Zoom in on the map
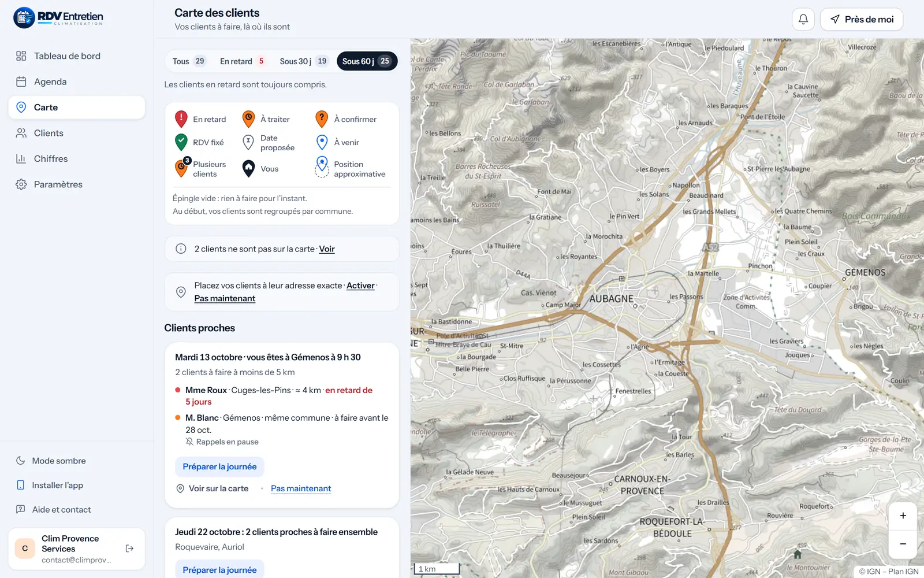The height and width of the screenshot is (578, 924). pyautogui.click(x=903, y=516)
